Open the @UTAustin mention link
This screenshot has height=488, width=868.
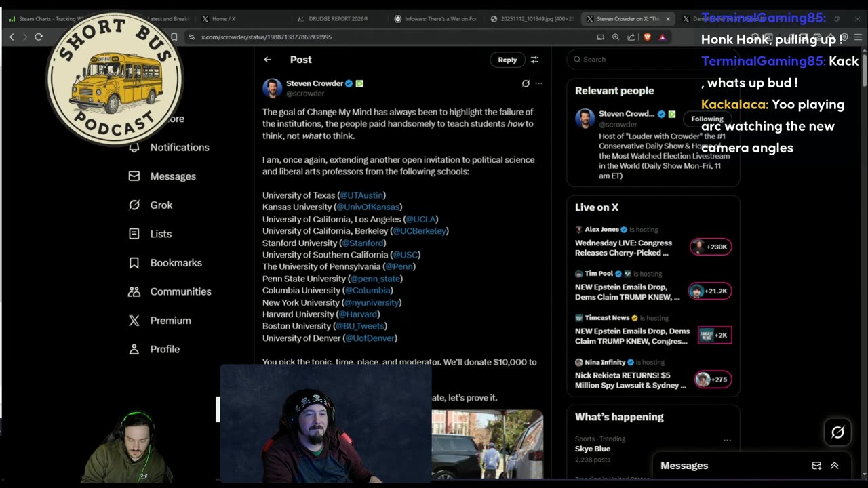point(361,195)
